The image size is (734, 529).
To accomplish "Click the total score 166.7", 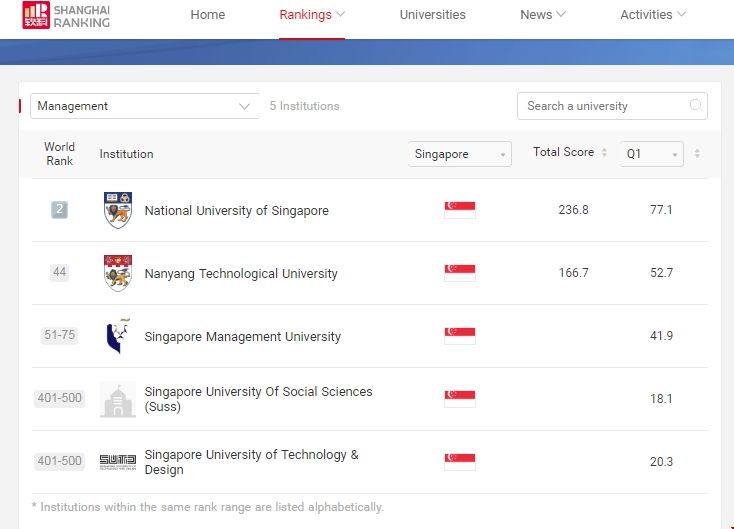I will [573, 272].
